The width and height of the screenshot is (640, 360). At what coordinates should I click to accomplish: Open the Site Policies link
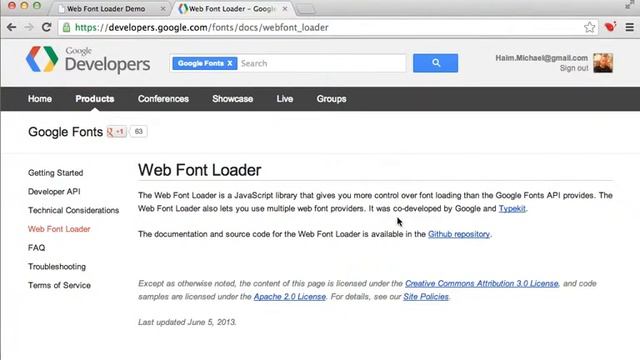(426, 297)
